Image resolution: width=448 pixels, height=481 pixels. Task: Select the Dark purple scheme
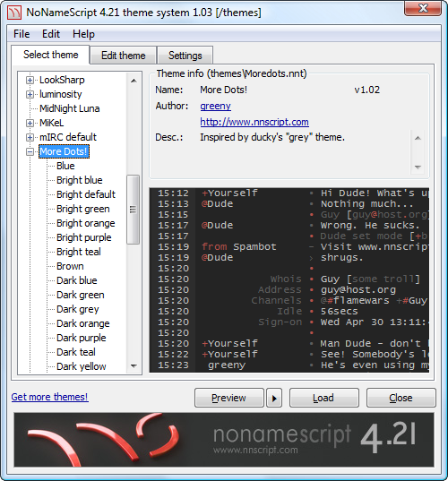pos(82,338)
